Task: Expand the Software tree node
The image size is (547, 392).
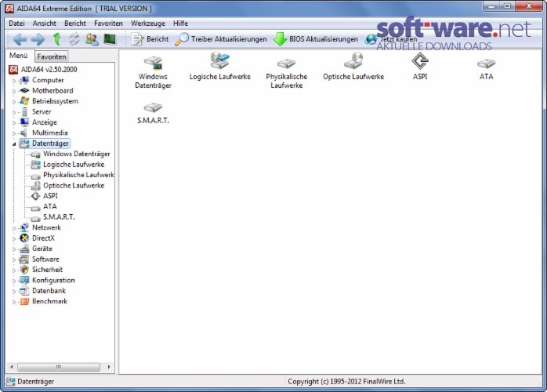Action: [14, 260]
